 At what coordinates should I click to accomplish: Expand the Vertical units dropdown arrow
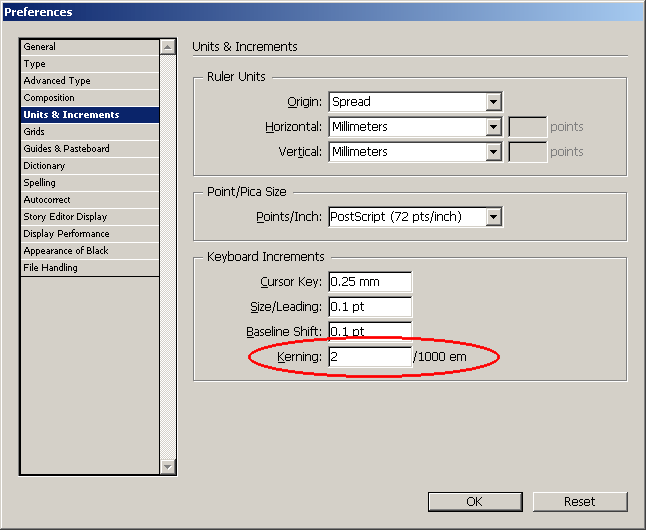[493, 152]
